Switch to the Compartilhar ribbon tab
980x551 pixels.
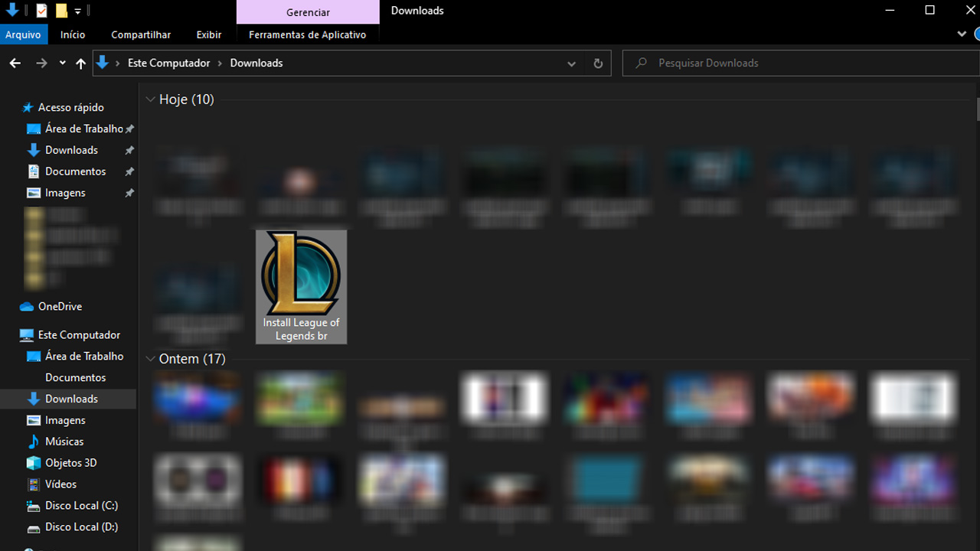tap(141, 34)
